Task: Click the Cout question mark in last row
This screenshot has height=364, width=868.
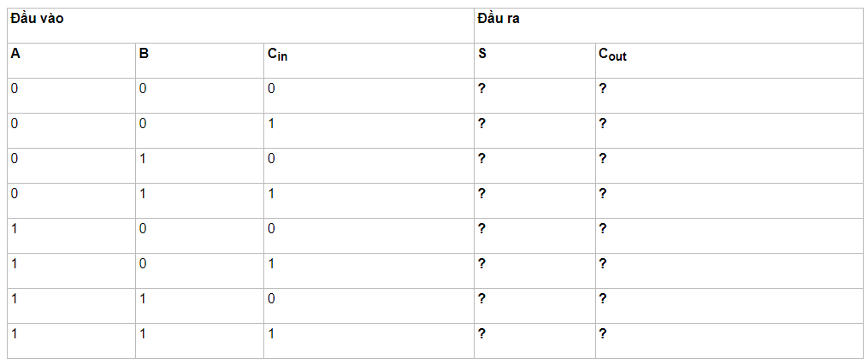Action: 603,334
